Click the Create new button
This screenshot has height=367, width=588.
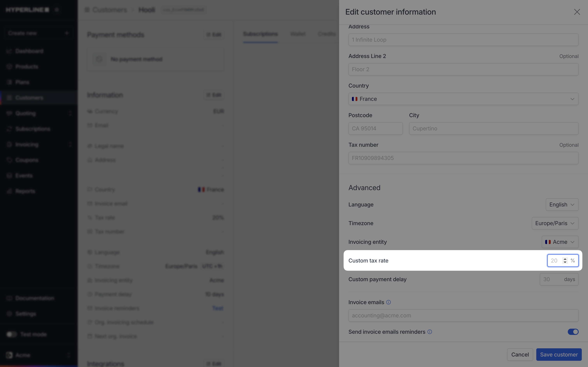point(39,33)
